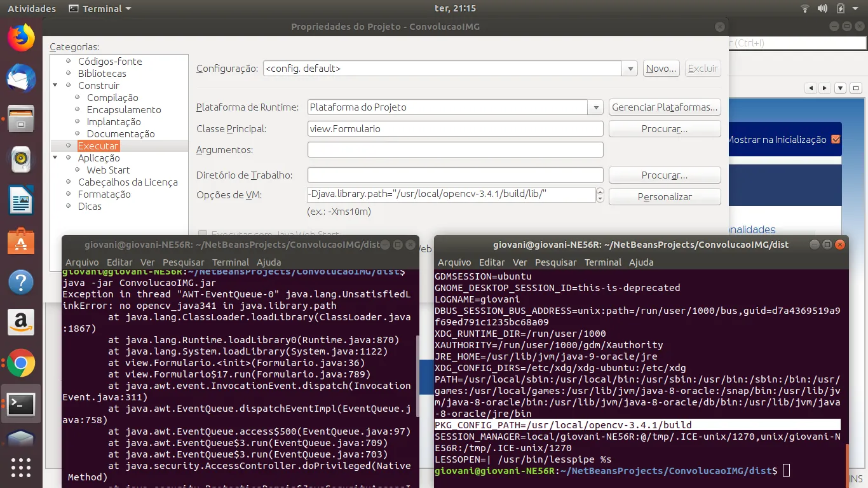
Task: Click the Novo configuration button
Action: coord(661,69)
